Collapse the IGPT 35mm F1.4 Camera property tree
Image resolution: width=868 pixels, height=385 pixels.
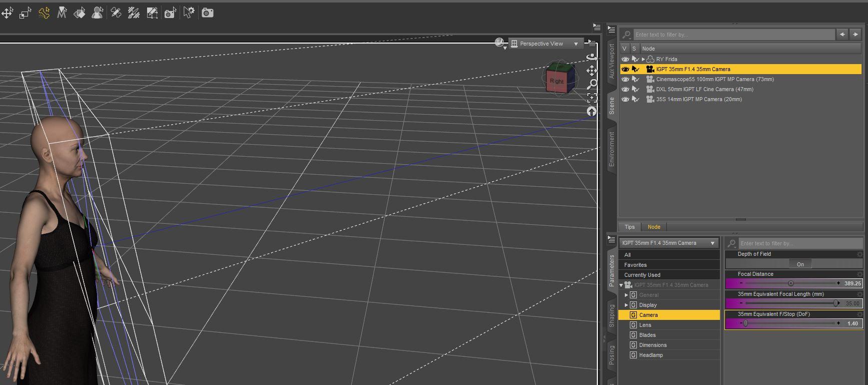[621, 285]
